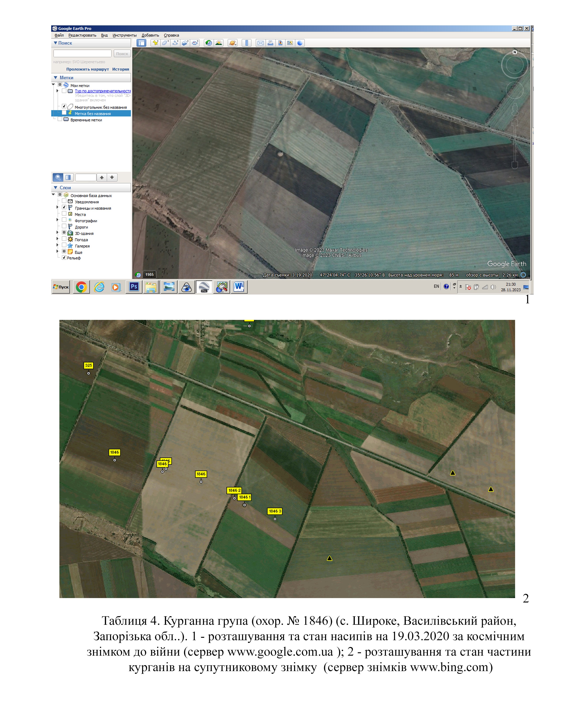563x728 pixels.
Task: Open the 'Добавить' menu
Action: [x=150, y=35]
